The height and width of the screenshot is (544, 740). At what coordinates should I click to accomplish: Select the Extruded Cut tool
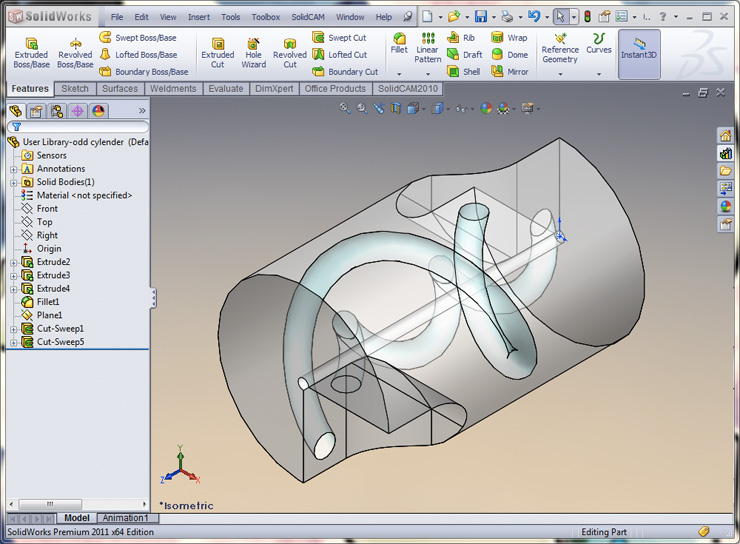pos(218,53)
